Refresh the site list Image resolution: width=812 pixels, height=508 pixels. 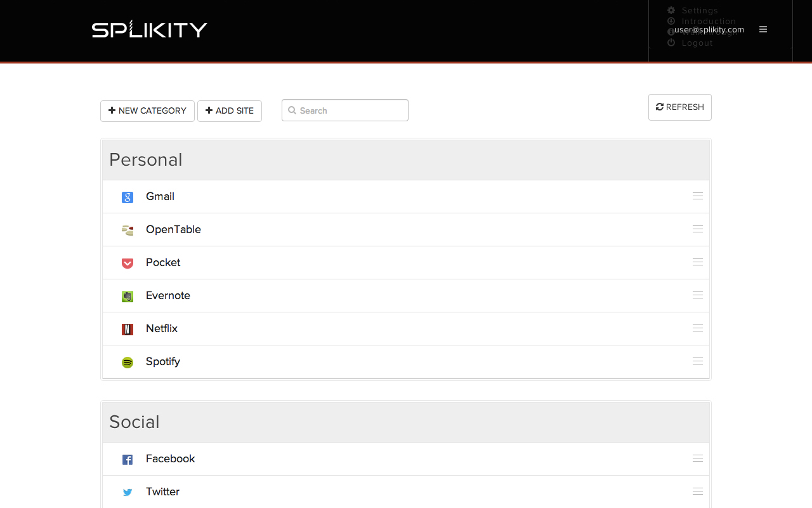[x=680, y=107]
